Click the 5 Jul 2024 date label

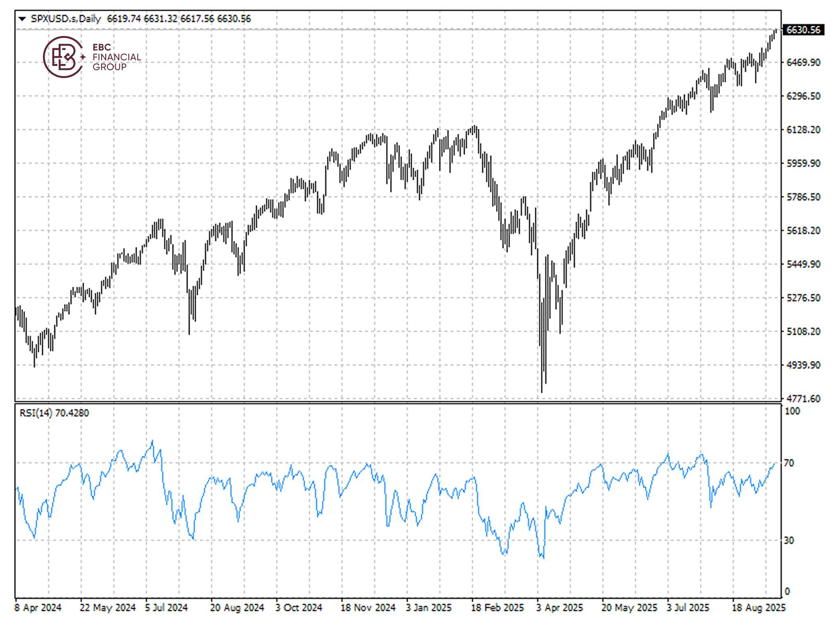pyautogui.click(x=166, y=608)
